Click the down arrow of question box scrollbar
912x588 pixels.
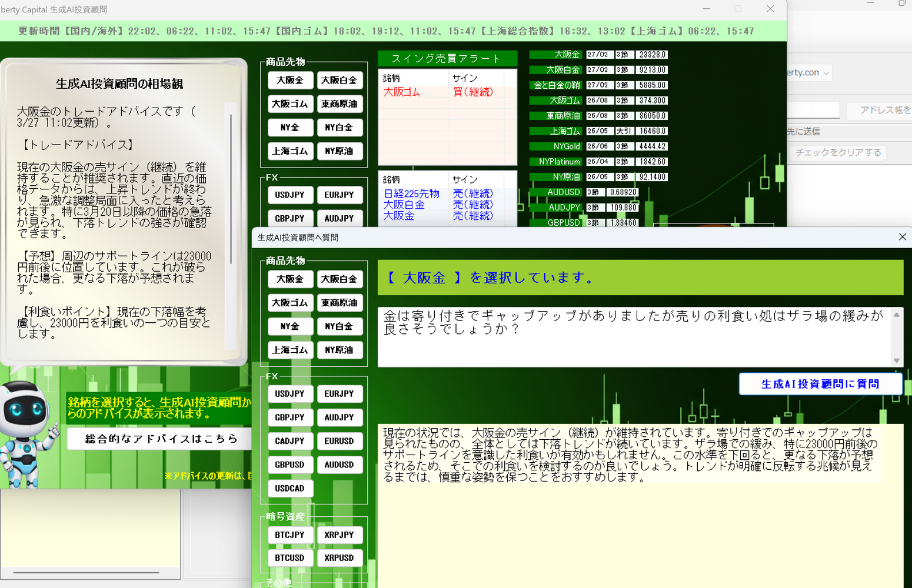coord(897,360)
